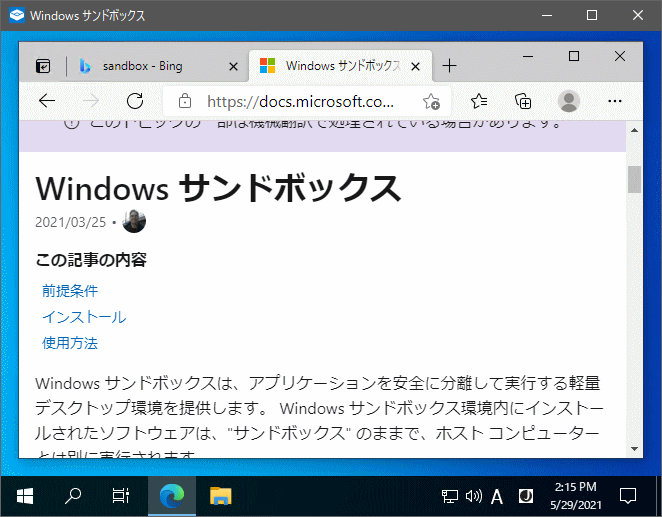Maximize the Edge browser window
Image resolution: width=662 pixels, height=517 pixels.
[x=574, y=56]
